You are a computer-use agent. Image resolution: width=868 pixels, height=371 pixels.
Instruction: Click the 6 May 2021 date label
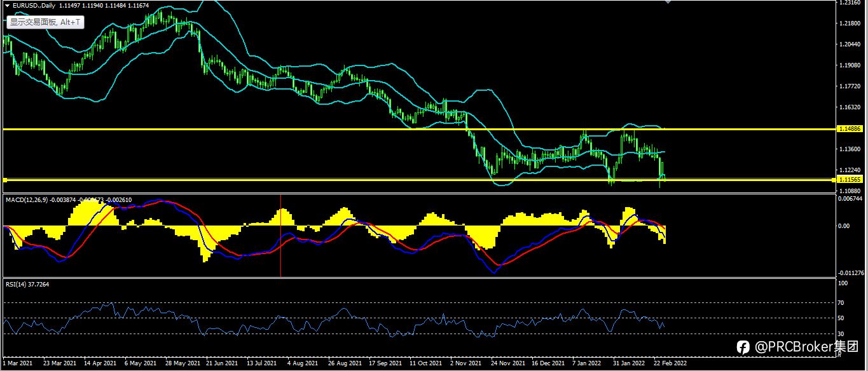pos(141,363)
